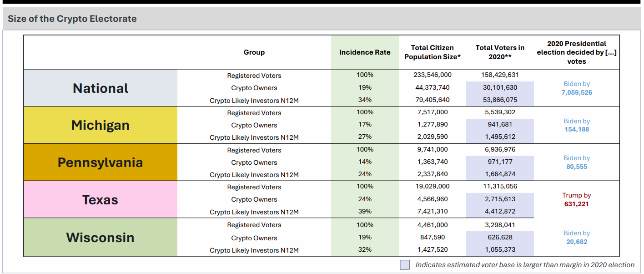Click Michigan likely investors population 2,029,590

tap(433, 137)
